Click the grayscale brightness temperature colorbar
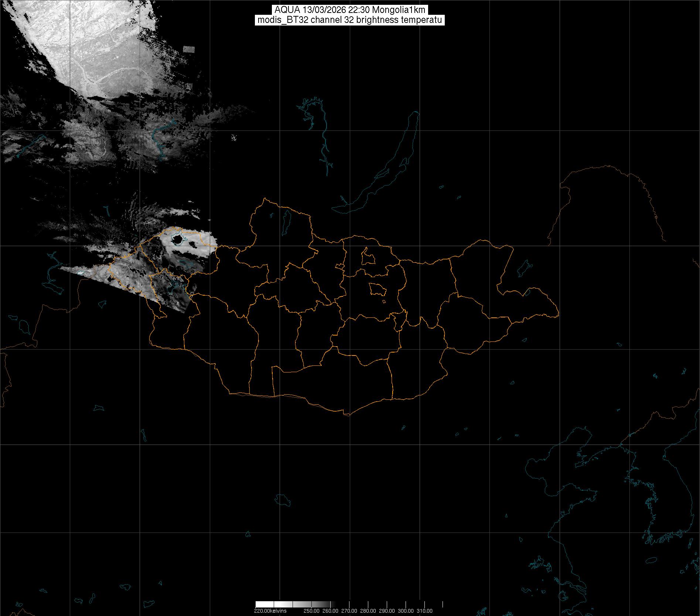The image size is (700, 616). tap(349, 604)
